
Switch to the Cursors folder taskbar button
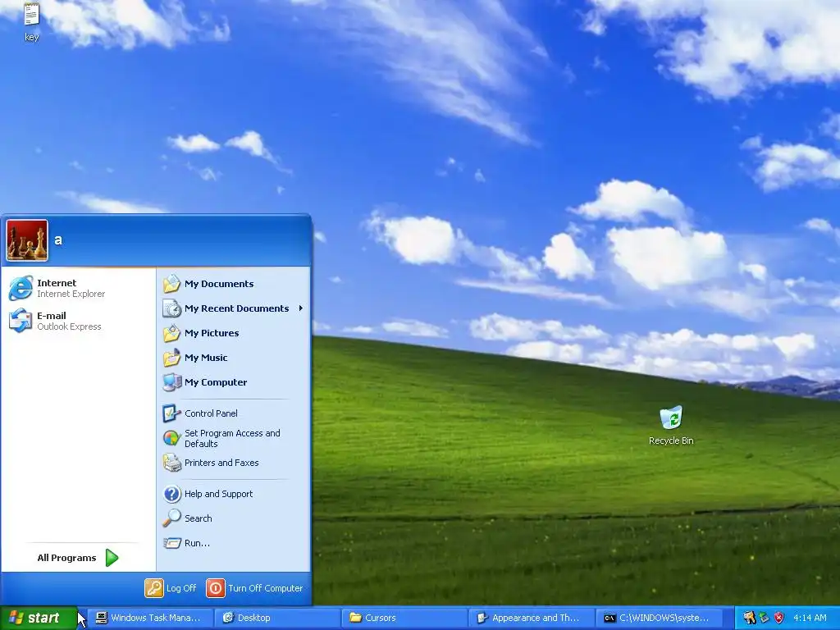pos(404,618)
